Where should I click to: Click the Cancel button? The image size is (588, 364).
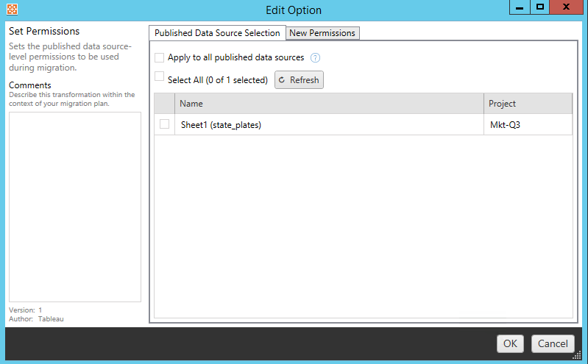(x=553, y=343)
